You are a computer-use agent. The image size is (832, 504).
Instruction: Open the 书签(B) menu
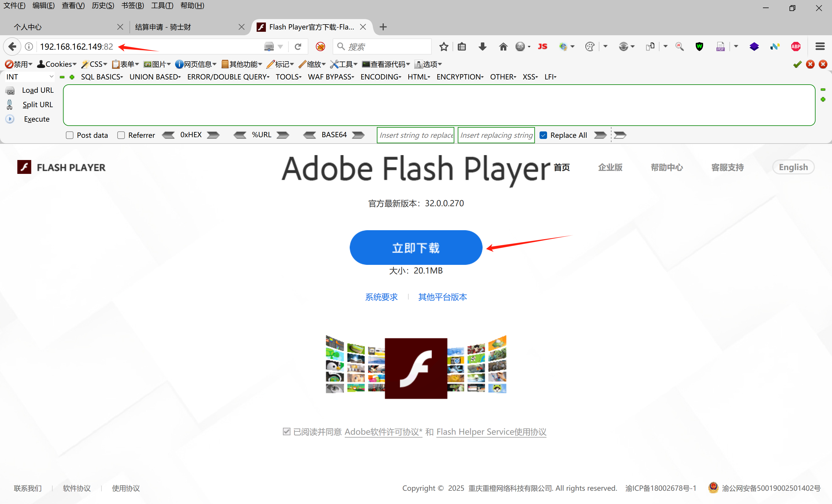click(x=133, y=5)
